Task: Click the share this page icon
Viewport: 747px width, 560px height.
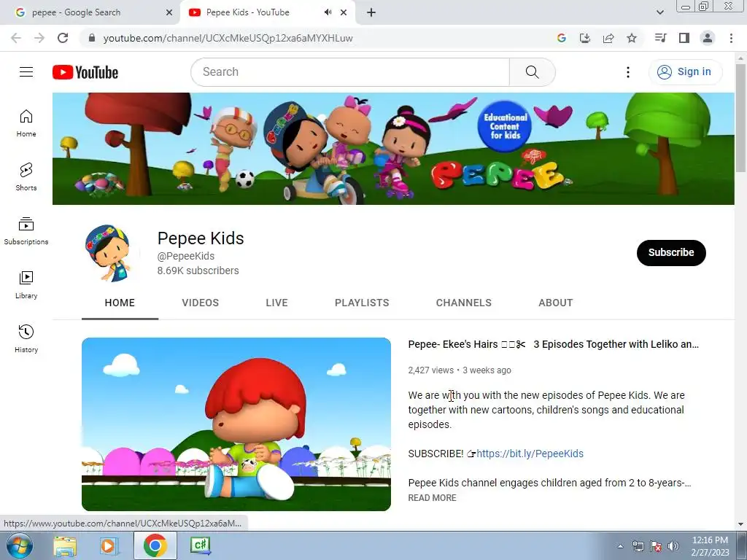Action: click(x=608, y=38)
